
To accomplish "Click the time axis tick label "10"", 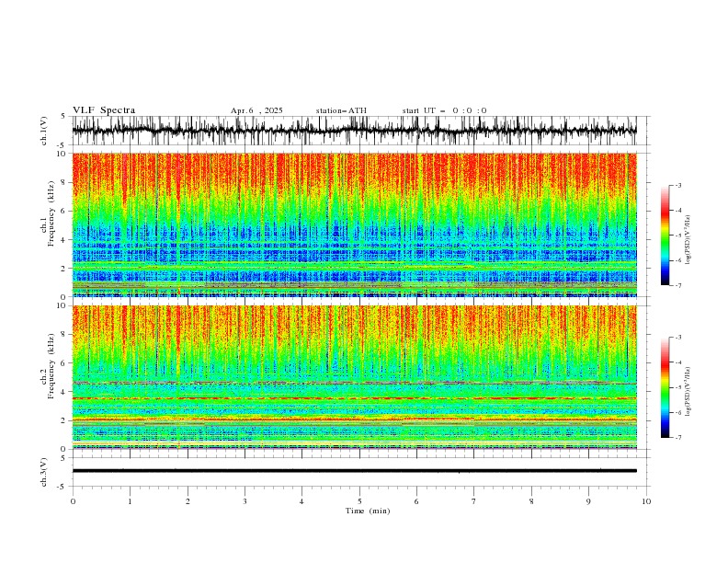I will [x=646, y=501].
